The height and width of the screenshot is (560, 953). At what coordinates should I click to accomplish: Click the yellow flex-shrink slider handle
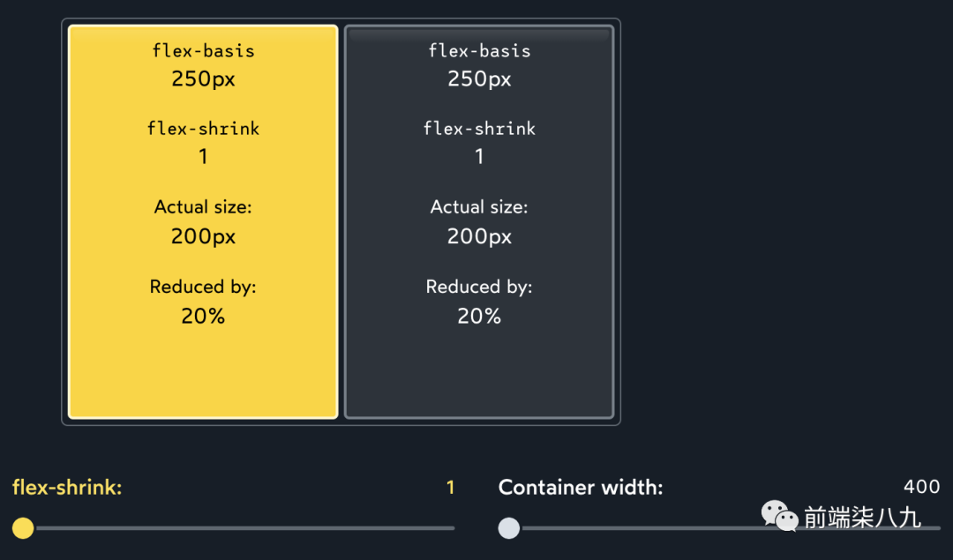[x=23, y=528]
